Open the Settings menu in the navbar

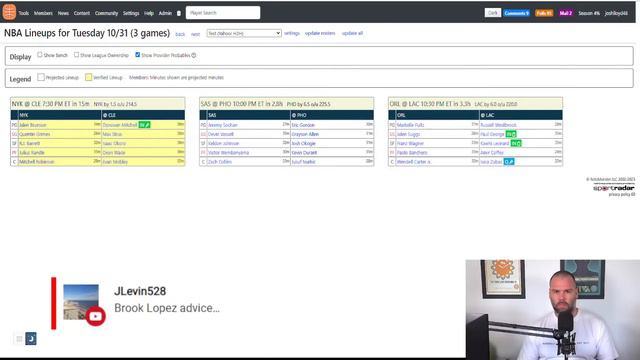pyautogui.click(x=131, y=13)
